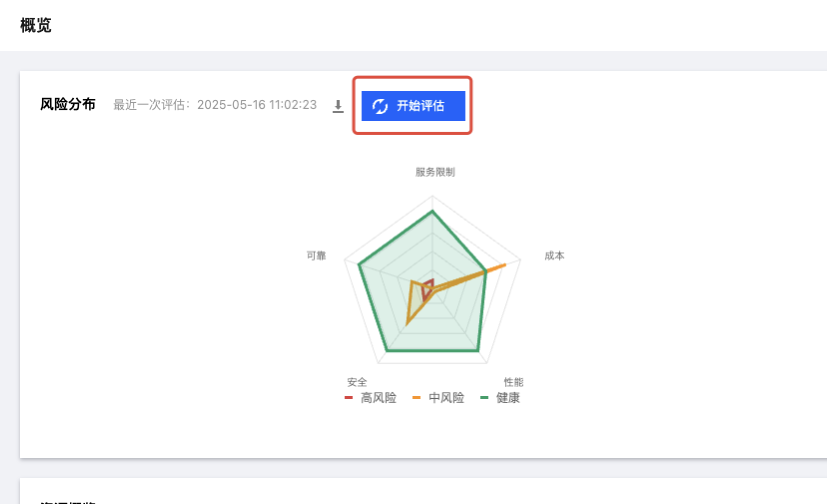Click the green 健康 legend marker

(484, 398)
